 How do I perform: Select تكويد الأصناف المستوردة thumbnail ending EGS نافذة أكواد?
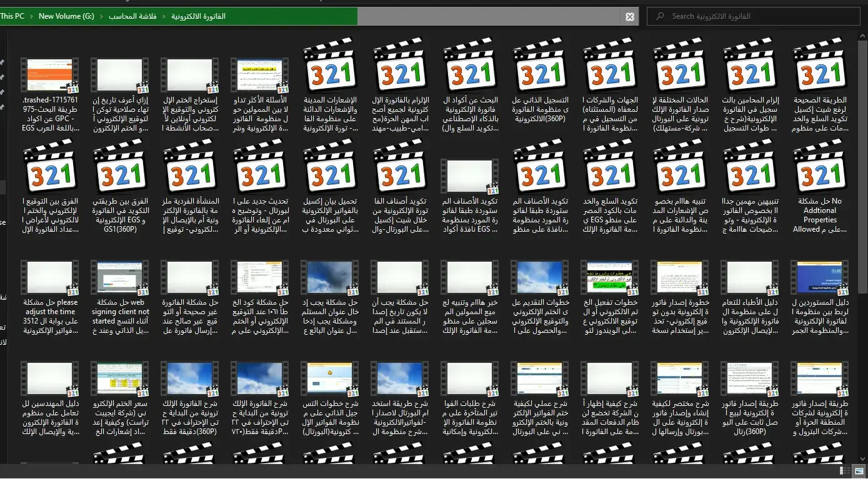pos(471,177)
